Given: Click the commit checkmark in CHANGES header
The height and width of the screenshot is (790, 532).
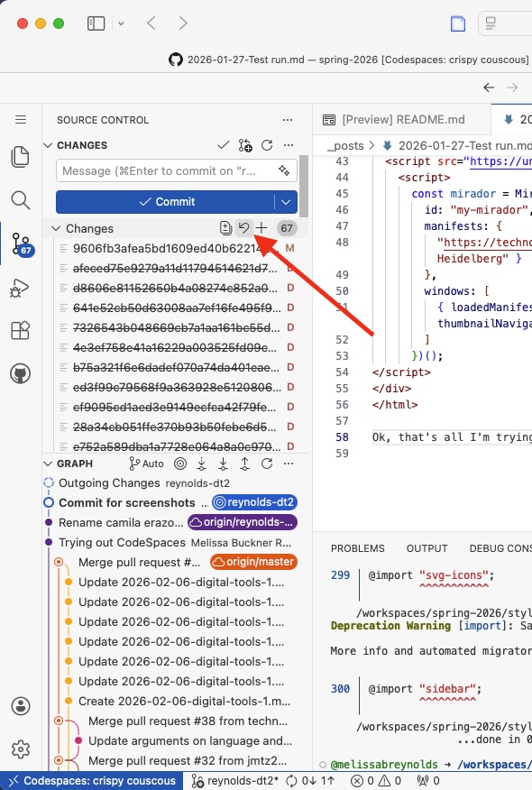Looking at the screenshot, I should pos(224,145).
